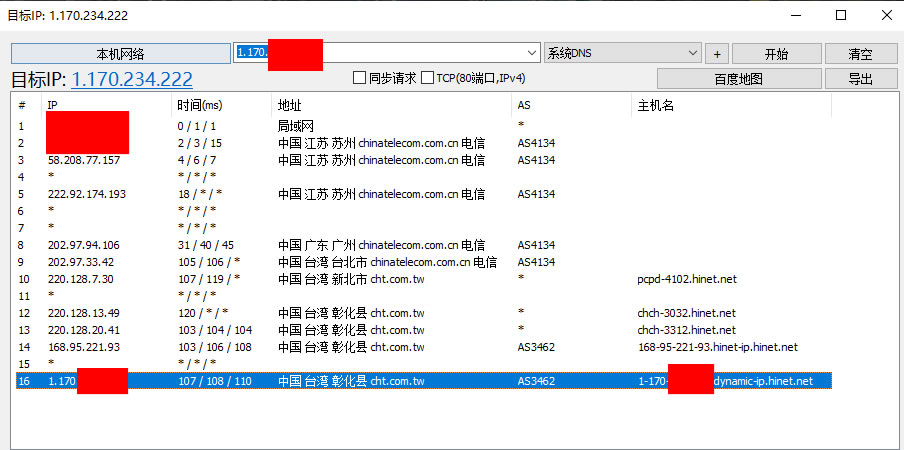904x450 pixels.
Task: Click the 清空 clear button
Action: coord(860,54)
